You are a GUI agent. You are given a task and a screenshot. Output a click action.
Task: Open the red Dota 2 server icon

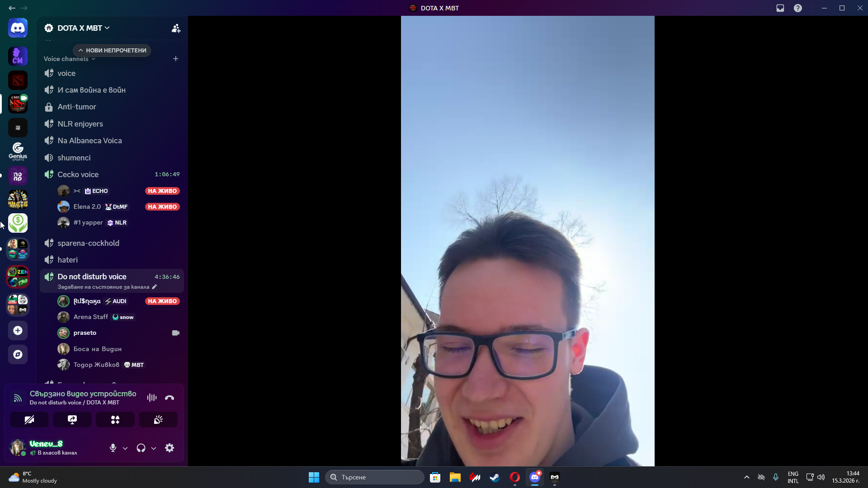tap(18, 80)
